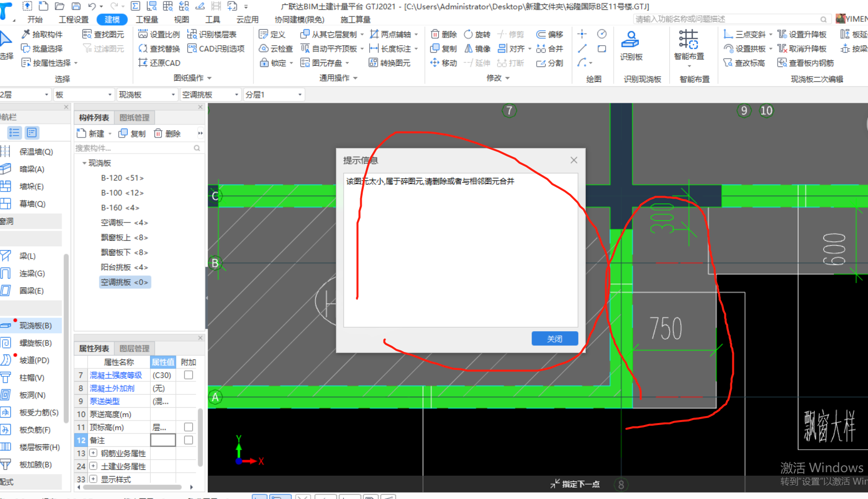The height and width of the screenshot is (499, 868).
Task: Run 云检查 cloud check
Action: pos(276,49)
